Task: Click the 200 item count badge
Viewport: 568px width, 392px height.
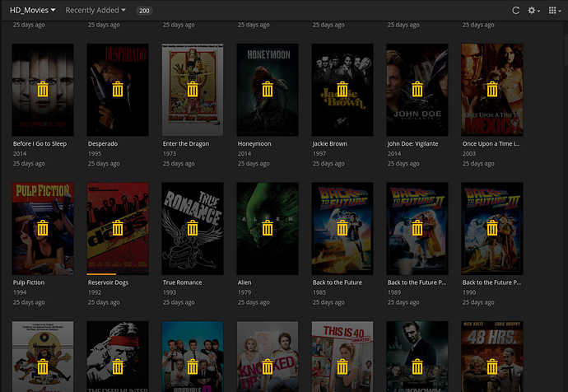Action: [x=144, y=11]
